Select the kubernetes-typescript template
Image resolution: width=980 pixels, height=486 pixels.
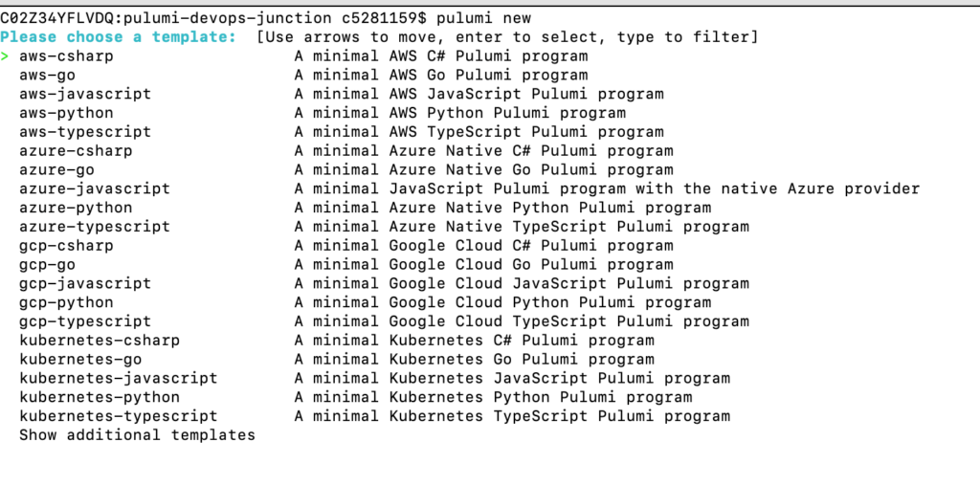point(374,416)
